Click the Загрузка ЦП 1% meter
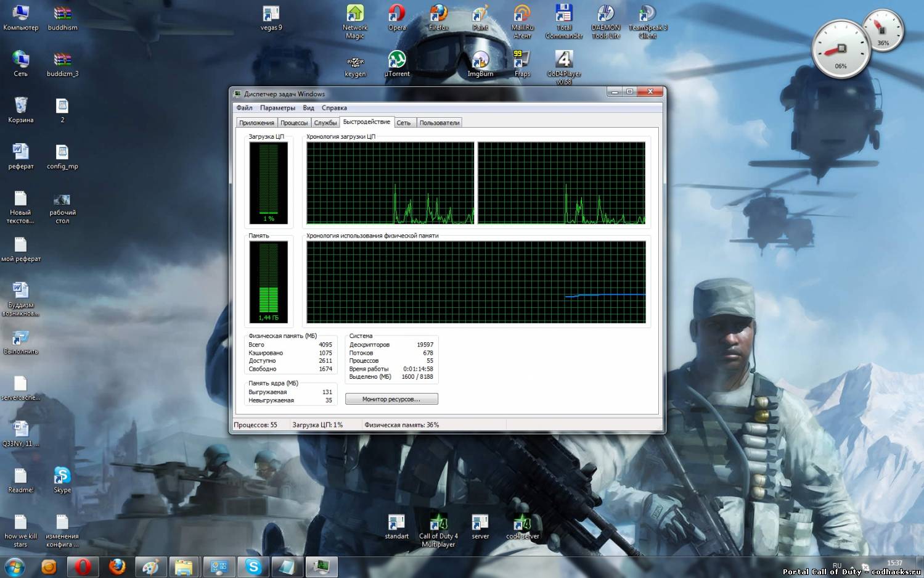This screenshot has width=924, height=578. [x=268, y=183]
